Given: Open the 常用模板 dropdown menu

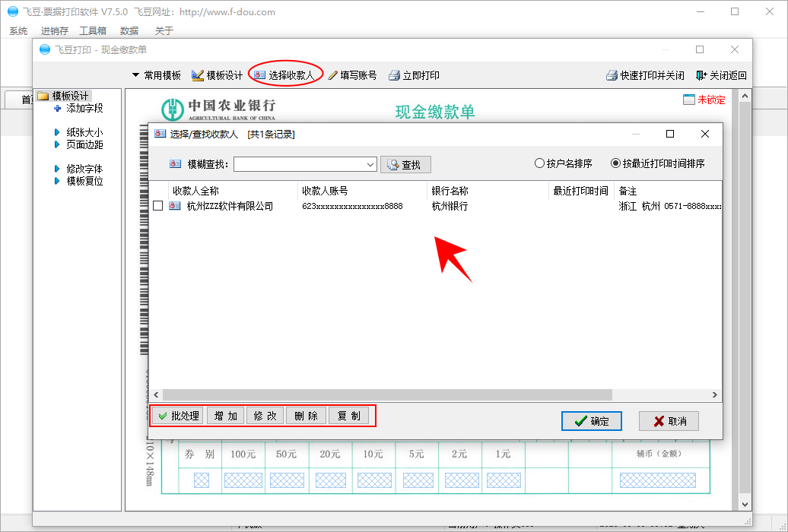Looking at the screenshot, I should tap(156, 75).
